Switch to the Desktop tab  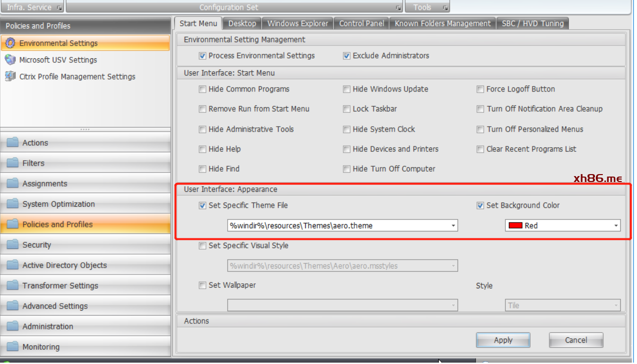click(x=242, y=23)
